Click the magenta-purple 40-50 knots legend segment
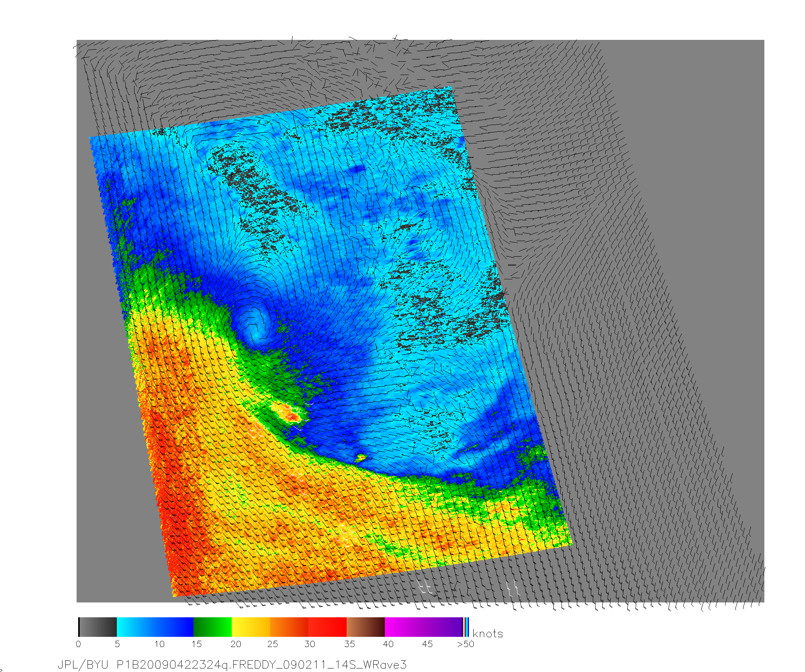This screenshot has height=672, width=805. pyautogui.click(x=424, y=627)
